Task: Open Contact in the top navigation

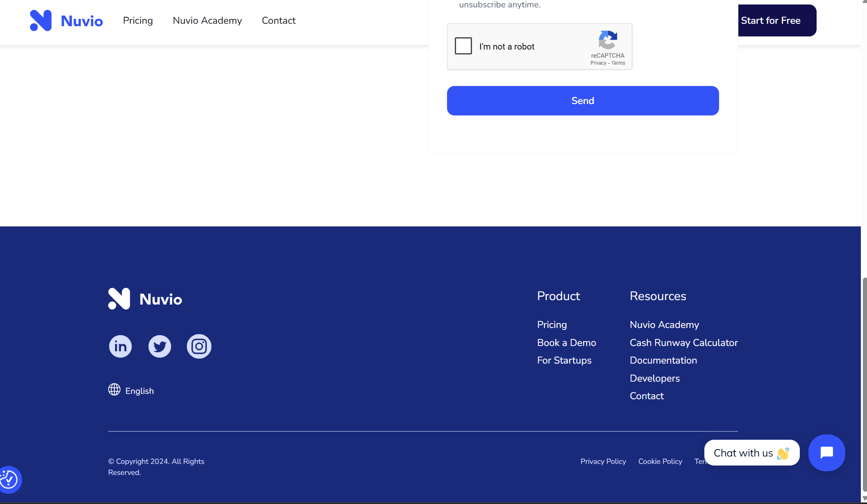Action: tap(279, 20)
